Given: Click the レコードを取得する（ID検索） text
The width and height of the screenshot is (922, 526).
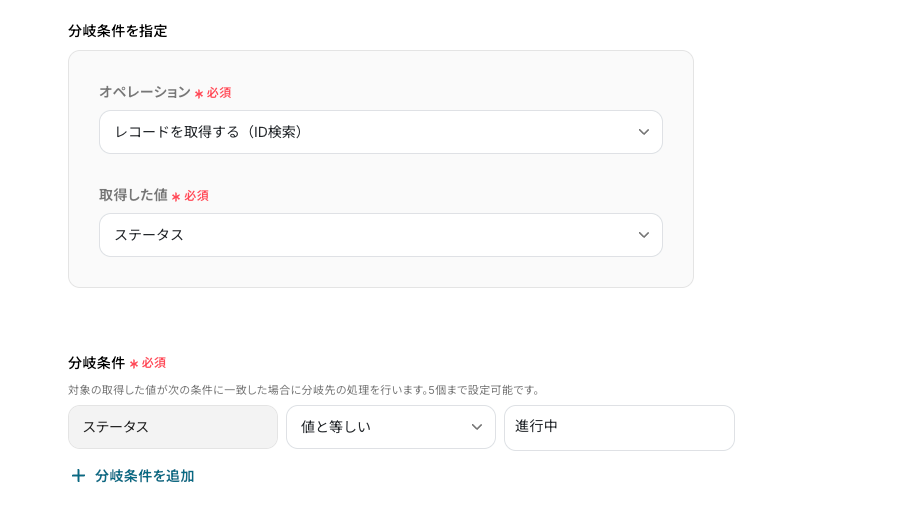Looking at the screenshot, I should tap(209, 132).
